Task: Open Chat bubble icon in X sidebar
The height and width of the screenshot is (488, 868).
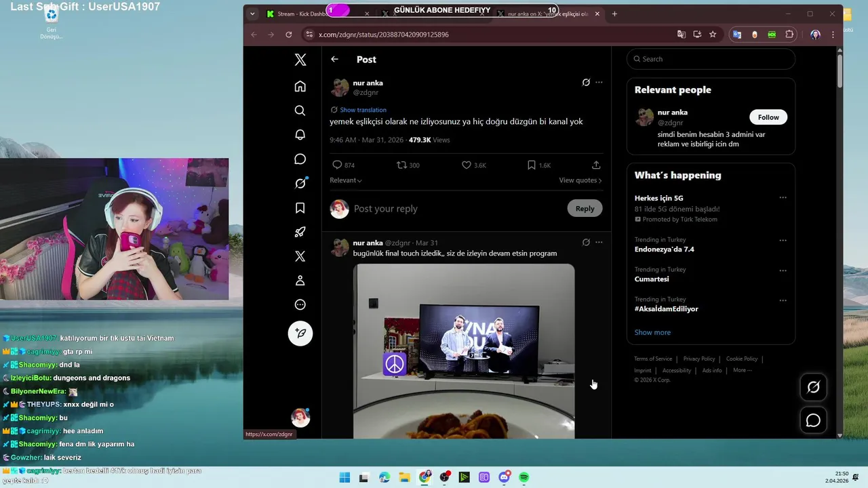Action: 300,159
